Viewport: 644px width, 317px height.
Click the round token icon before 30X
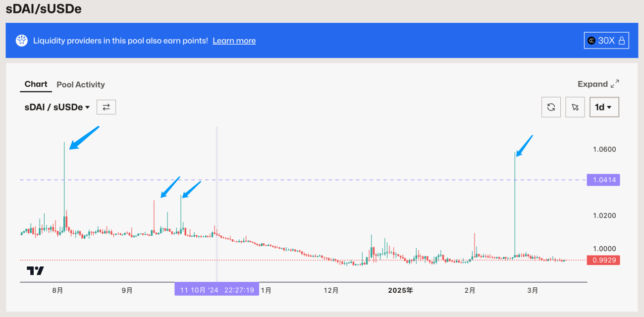pyautogui.click(x=591, y=41)
